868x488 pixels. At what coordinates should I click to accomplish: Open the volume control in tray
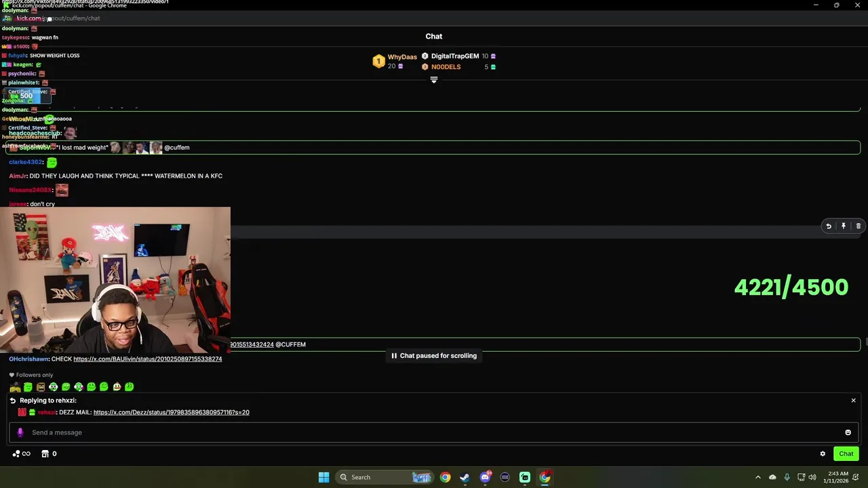(x=812, y=477)
